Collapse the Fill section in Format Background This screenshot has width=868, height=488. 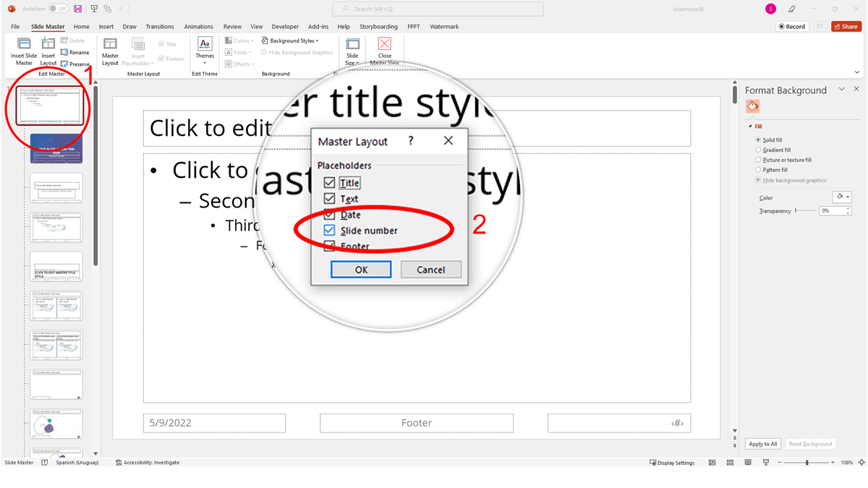tap(749, 126)
